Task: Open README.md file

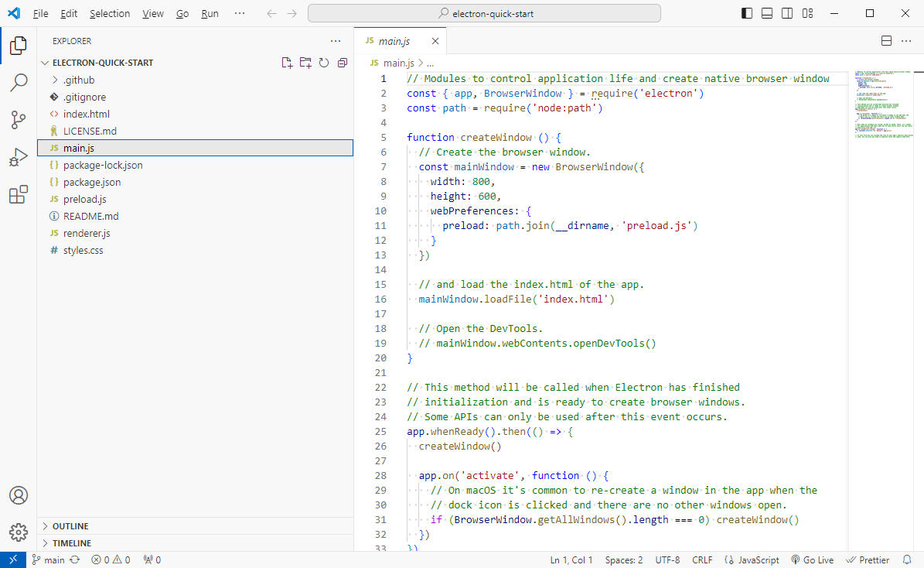Action: [x=195, y=216]
